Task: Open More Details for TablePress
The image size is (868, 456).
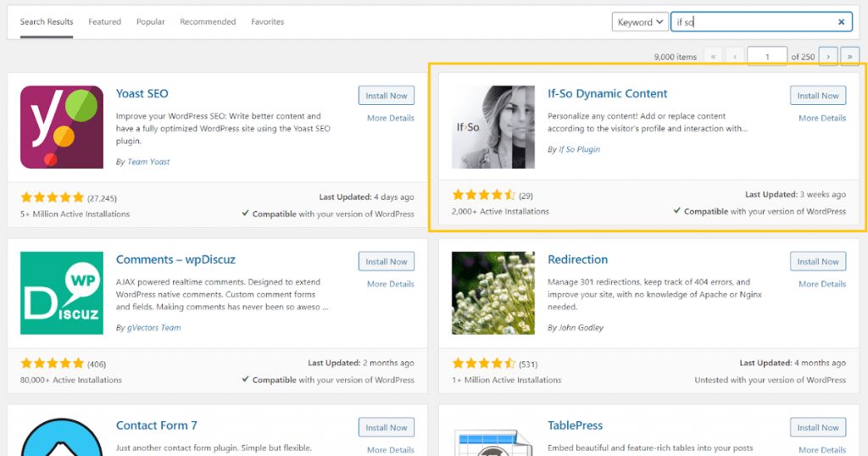Action: tap(822, 450)
